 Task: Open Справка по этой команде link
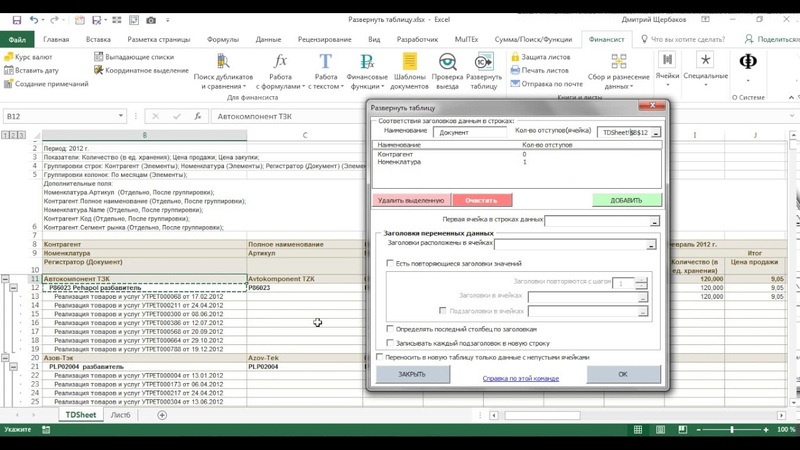click(x=520, y=379)
